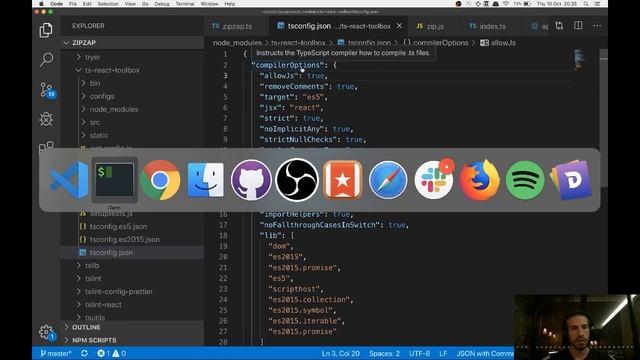Switch to Finder in app switcher

[206, 180]
